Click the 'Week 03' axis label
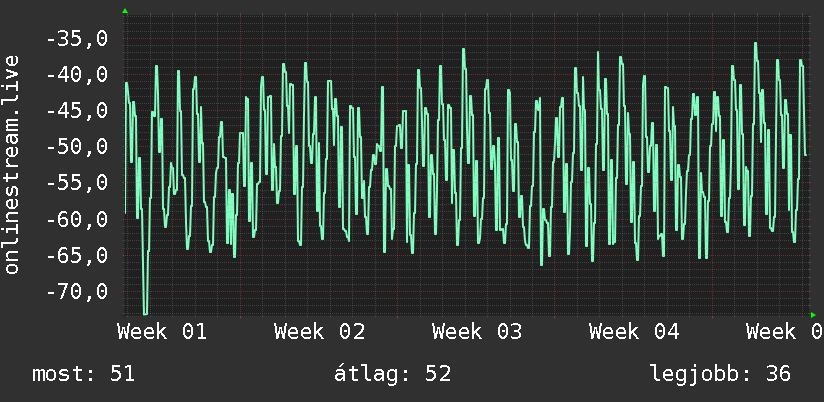Viewport: 824px width, 402px height. 477,332
